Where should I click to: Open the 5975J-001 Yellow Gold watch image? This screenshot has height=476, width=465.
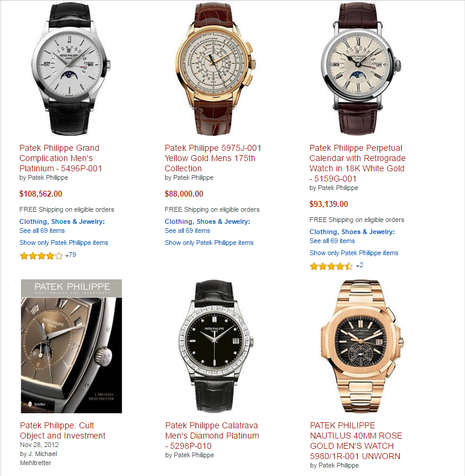[214, 68]
